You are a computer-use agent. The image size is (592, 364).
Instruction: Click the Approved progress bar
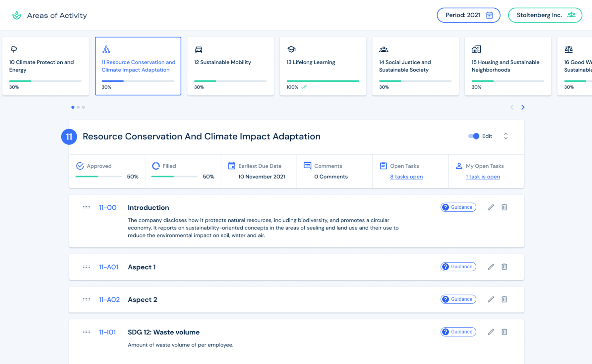tap(98, 177)
